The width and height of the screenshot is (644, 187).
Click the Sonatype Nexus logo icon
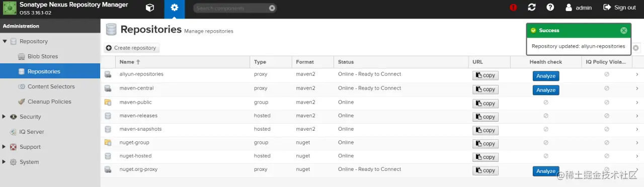click(9, 8)
